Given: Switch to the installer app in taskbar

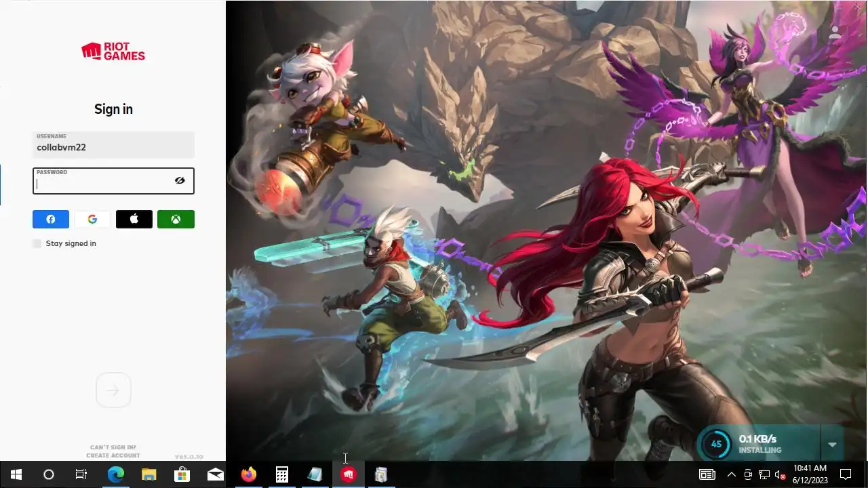Looking at the screenshot, I should (381, 474).
